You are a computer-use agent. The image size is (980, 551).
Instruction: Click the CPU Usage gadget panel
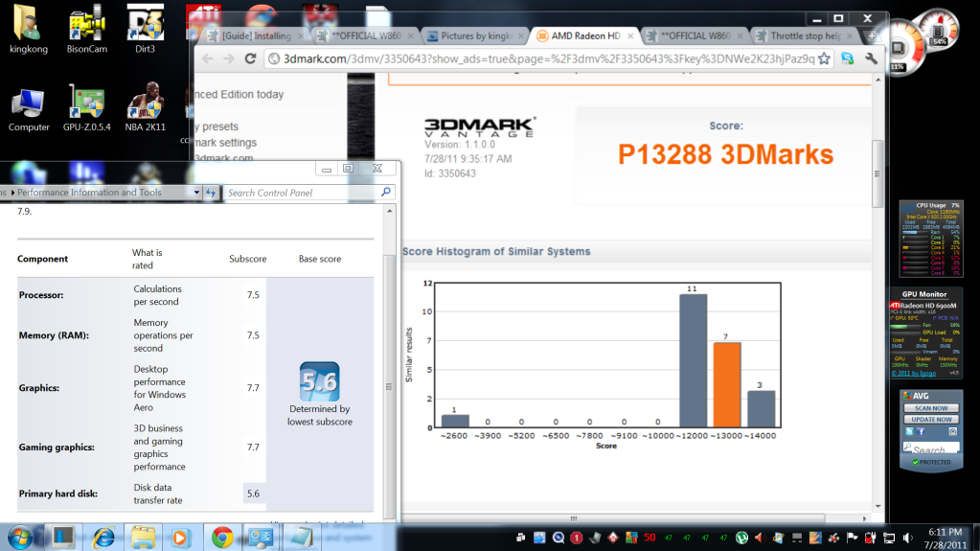point(930,239)
